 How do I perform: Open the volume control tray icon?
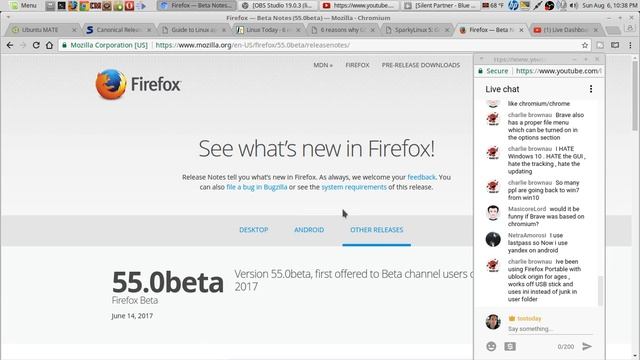574,6
